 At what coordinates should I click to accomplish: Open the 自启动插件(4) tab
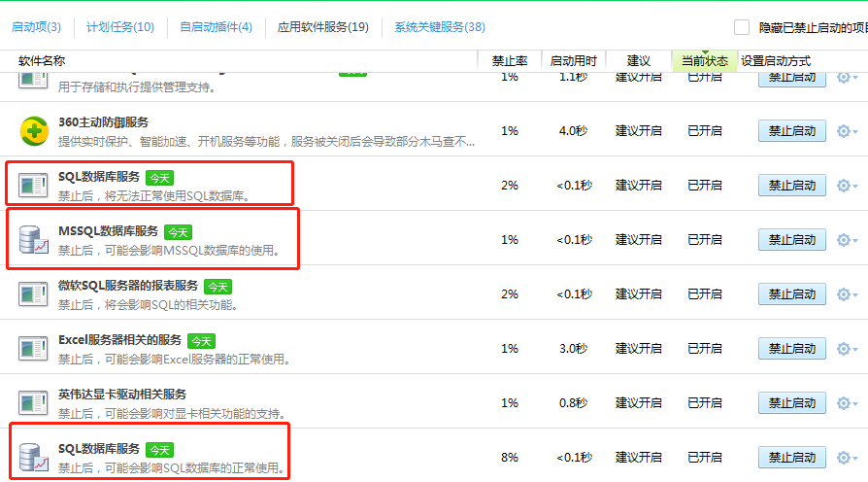[216, 27]
